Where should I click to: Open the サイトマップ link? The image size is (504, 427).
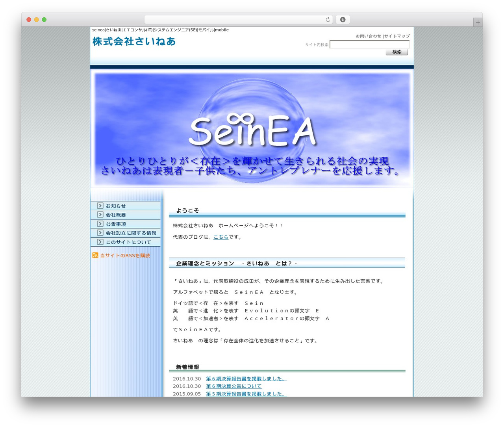397,36
